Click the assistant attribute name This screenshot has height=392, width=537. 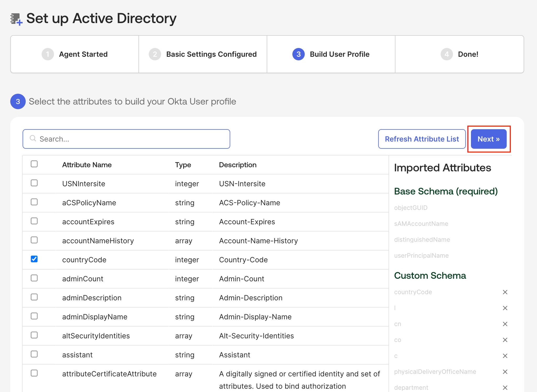(77, 355)
